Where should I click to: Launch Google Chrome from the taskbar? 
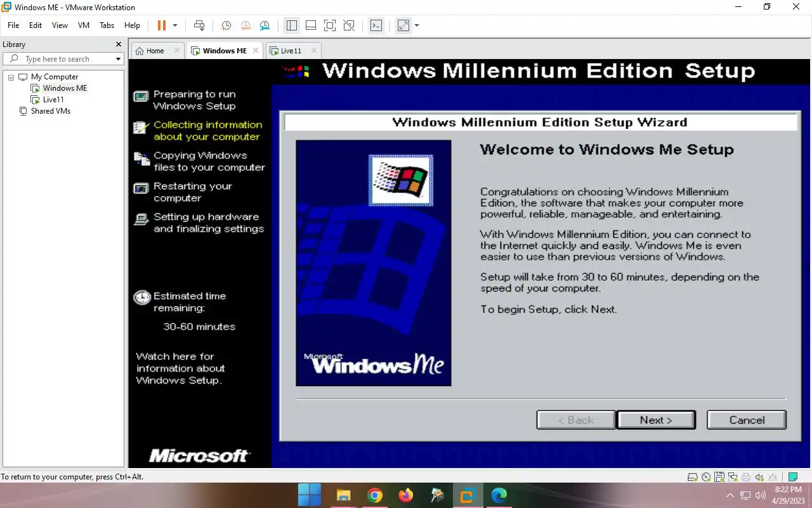374,495
